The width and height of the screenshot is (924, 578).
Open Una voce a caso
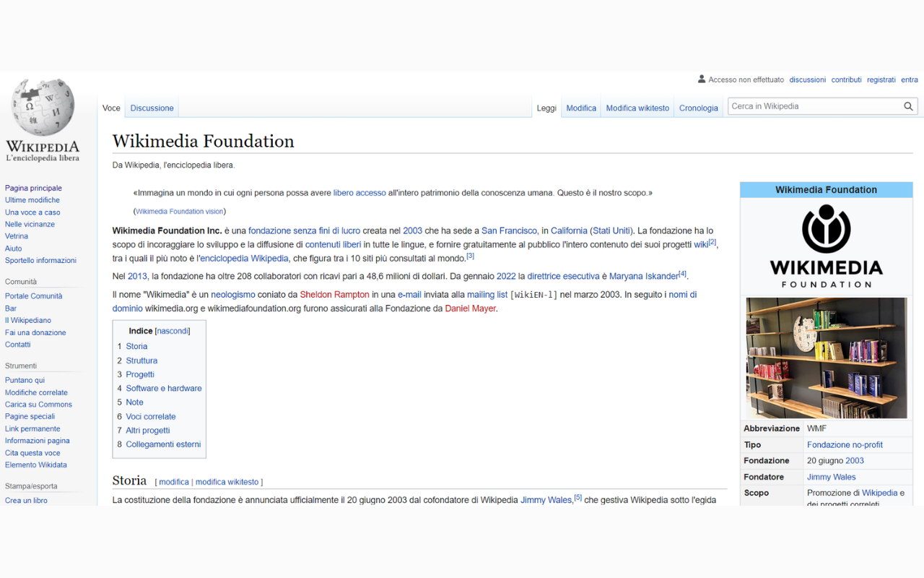pos(32,212)
